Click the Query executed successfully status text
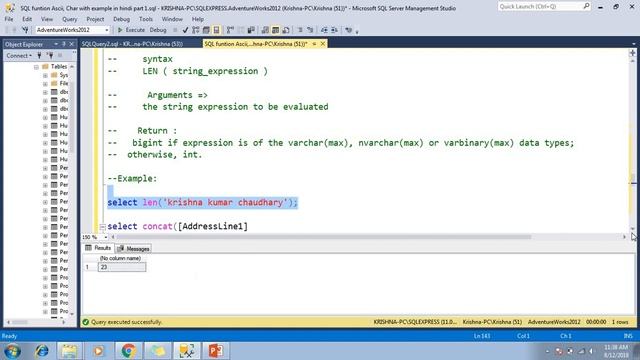This screenshot has width=640, height=360. point(127,322)
